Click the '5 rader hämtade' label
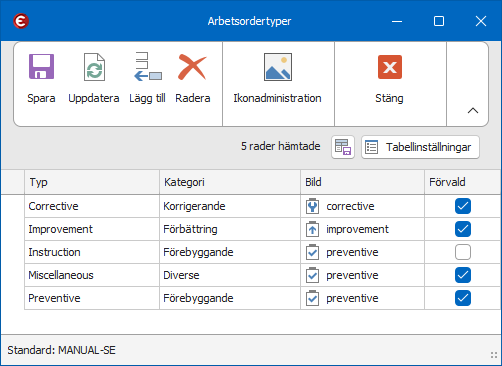 pos(280,146)
